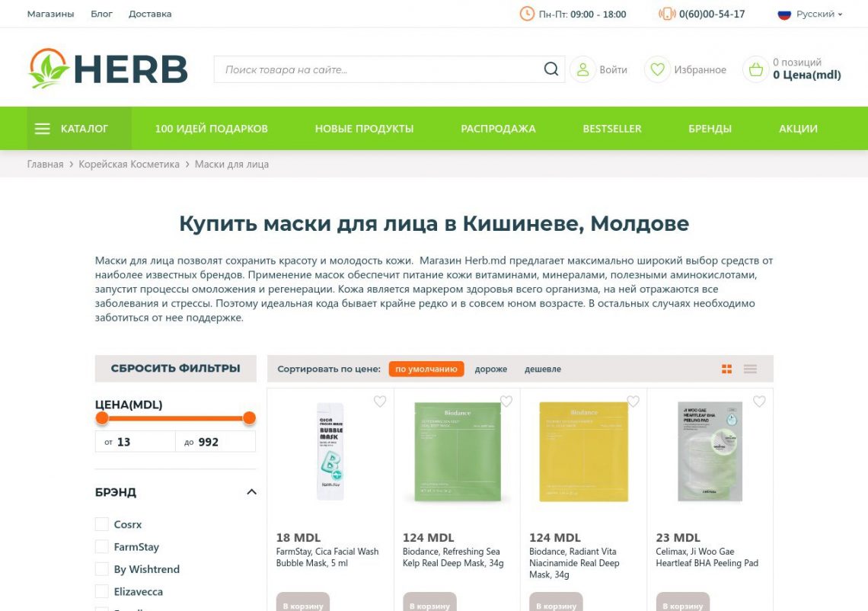Viewport: 868px width, 611px height.
Task: Favorite the Biodance Refreshing Sea Kelp Mask
Action: click(x=506, y=401)
